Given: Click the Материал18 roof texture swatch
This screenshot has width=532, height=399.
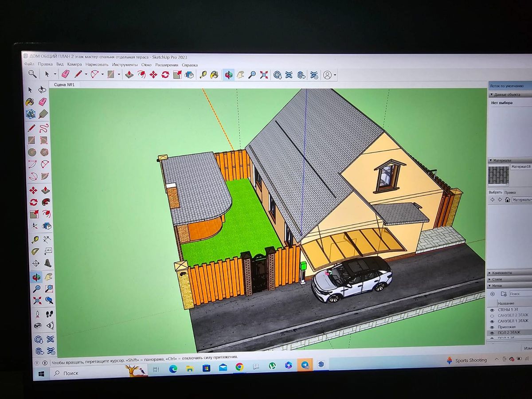Looking at the screenshot, I should 499,175.
